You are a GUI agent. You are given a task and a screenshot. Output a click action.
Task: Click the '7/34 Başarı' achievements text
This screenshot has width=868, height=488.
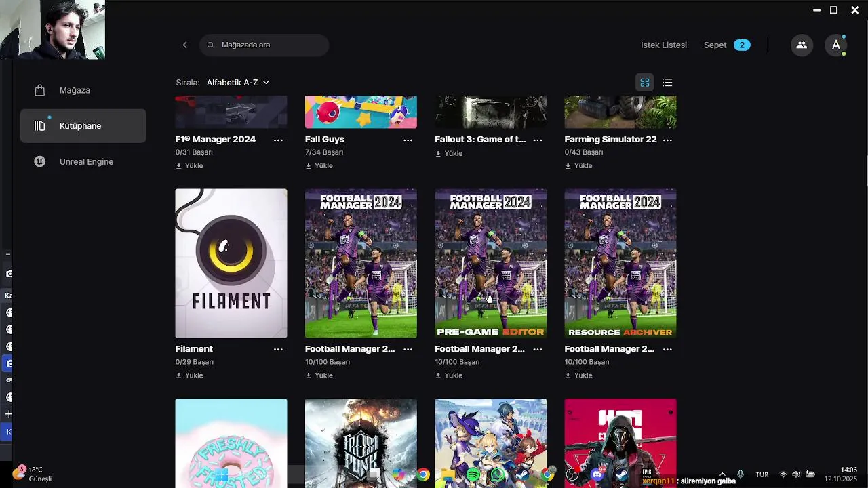click(x=324, y=152)
